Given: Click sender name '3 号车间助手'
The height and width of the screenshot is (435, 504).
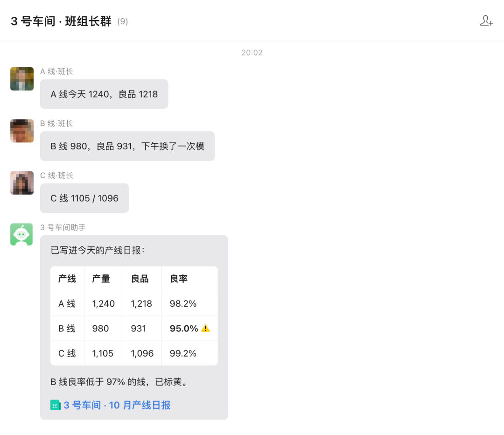Looking at the screenshot, I should click(x=63, y=228).
